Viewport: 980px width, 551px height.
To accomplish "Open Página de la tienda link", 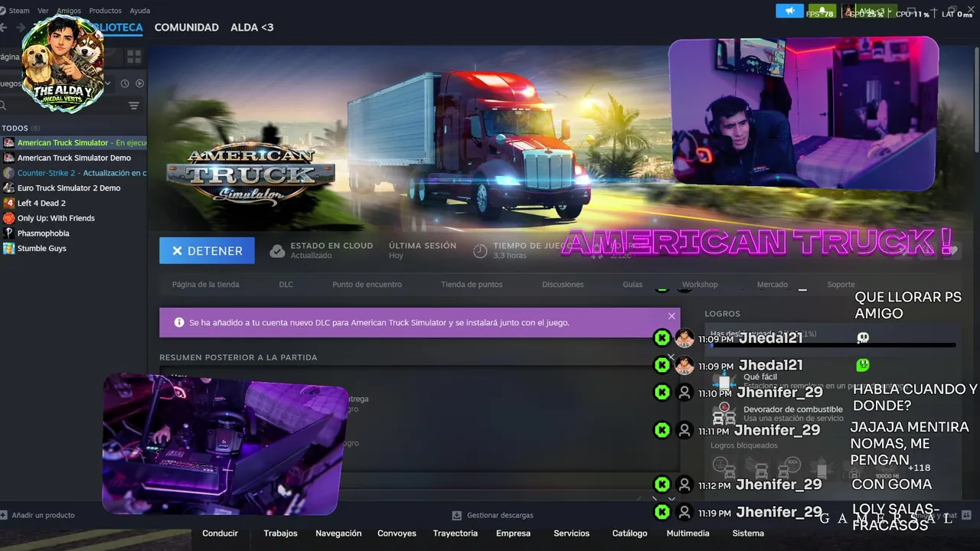I will pyautogui.click(x=205, y=284).
